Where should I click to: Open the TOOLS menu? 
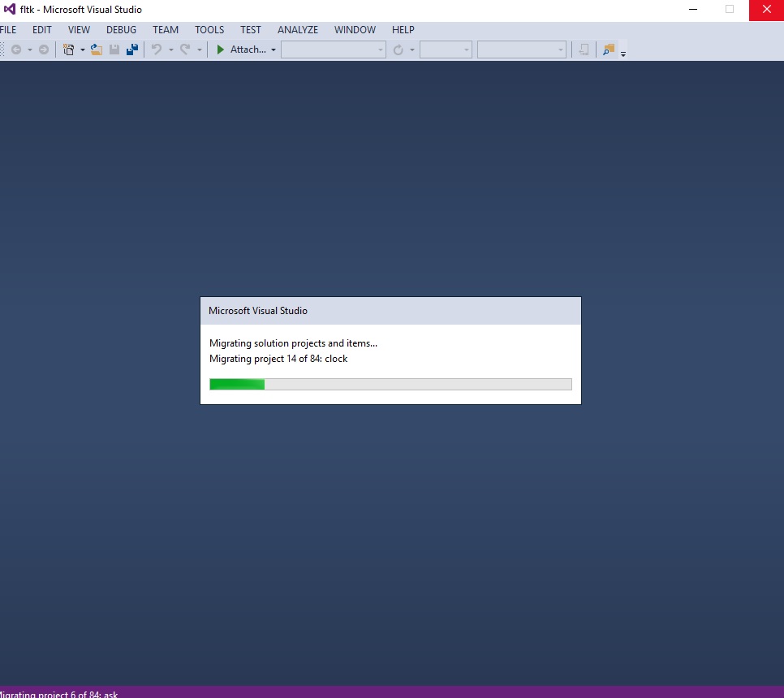pyautogui.click(x=209, y=29)
